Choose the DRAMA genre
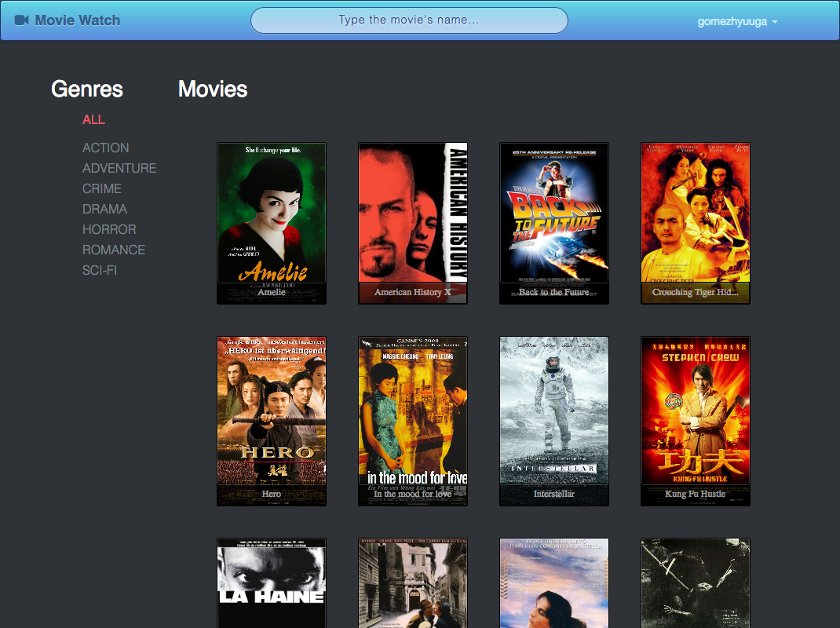Image resolution: width=840 pixels, height=628 pixels. [104, 209]
